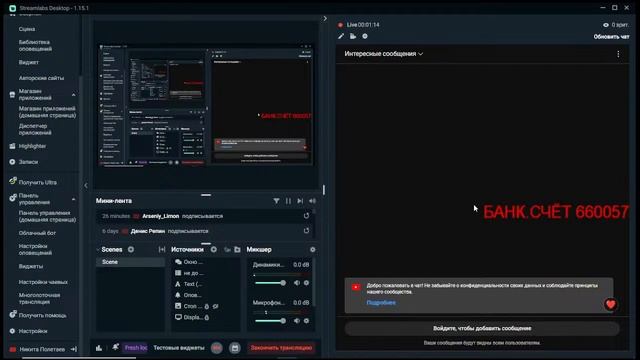Image resolution: width=640 pixels, height=360 pixels.
Task: Click the Получить Ultra icon
Action: click(13, 181)
